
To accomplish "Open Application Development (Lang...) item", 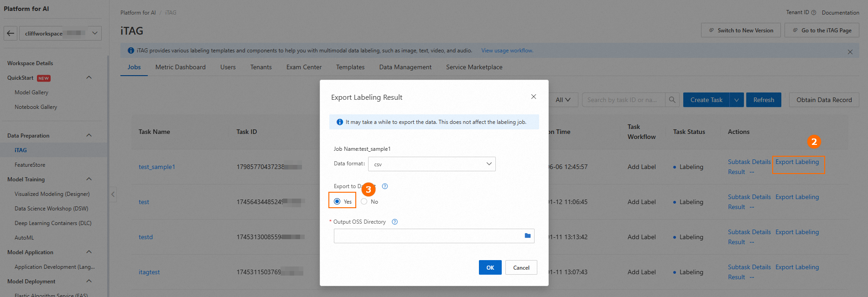I will pyautogui.click(x=55, y=267).
